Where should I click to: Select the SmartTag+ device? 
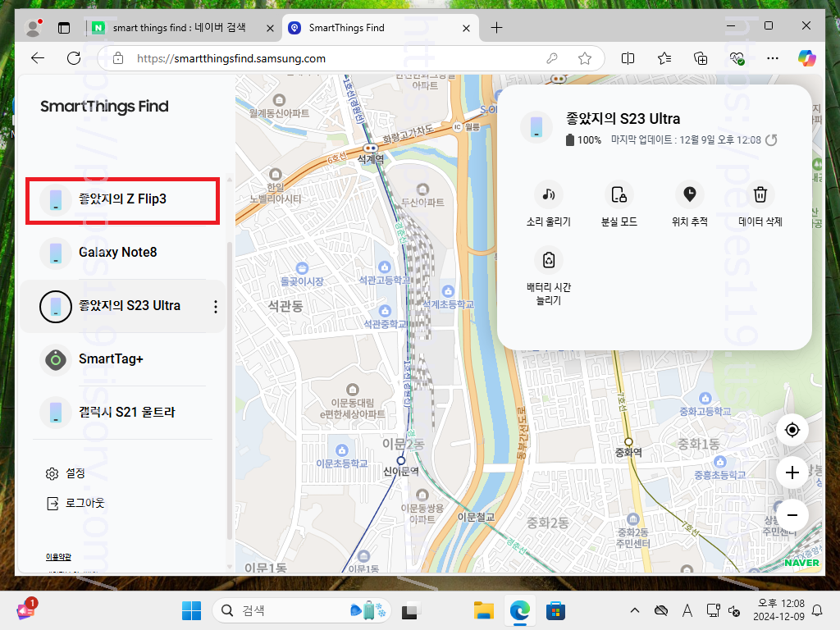coord(123,359)
